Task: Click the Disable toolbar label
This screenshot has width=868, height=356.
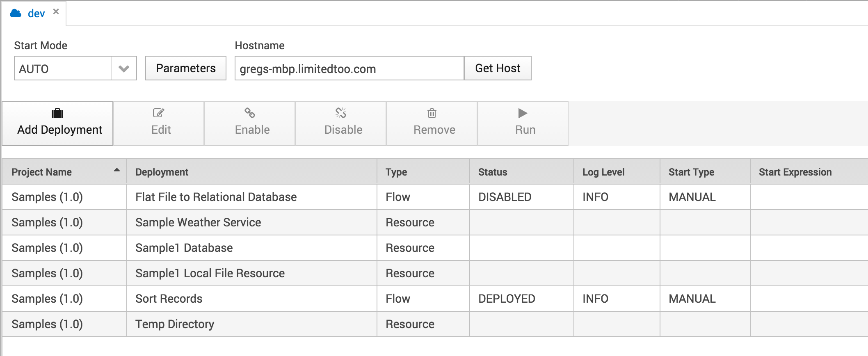Action: point(343,130)
